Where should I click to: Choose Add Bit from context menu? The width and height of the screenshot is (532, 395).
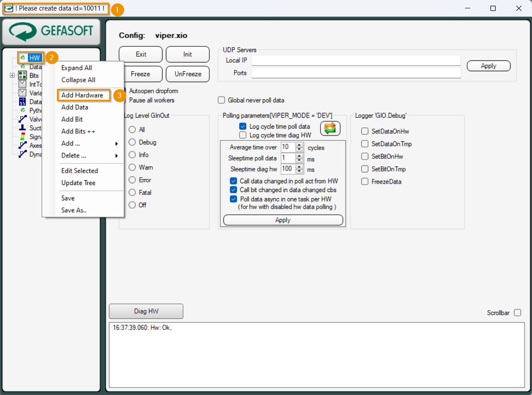[x=72, y=119]
